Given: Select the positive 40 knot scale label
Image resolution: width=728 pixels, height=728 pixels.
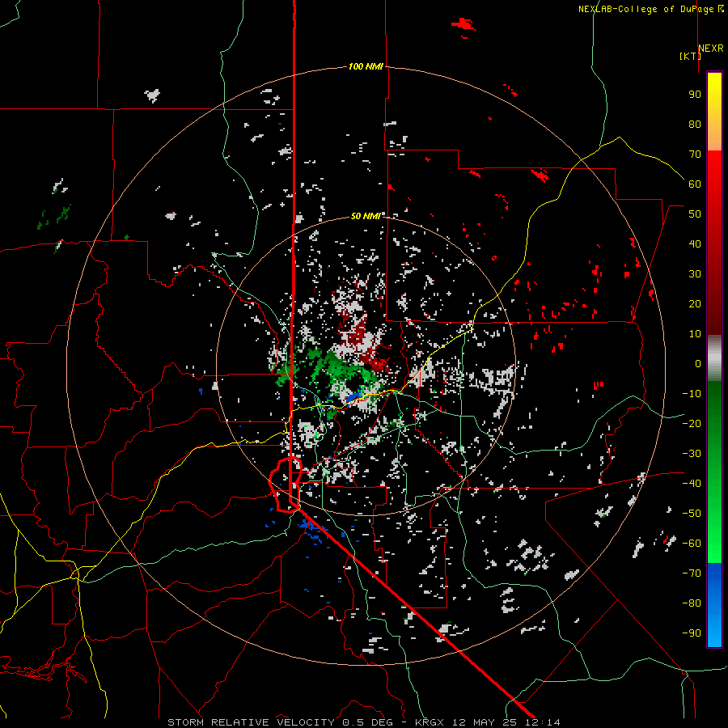Looking at the screenshot, I should click(695, 244).
